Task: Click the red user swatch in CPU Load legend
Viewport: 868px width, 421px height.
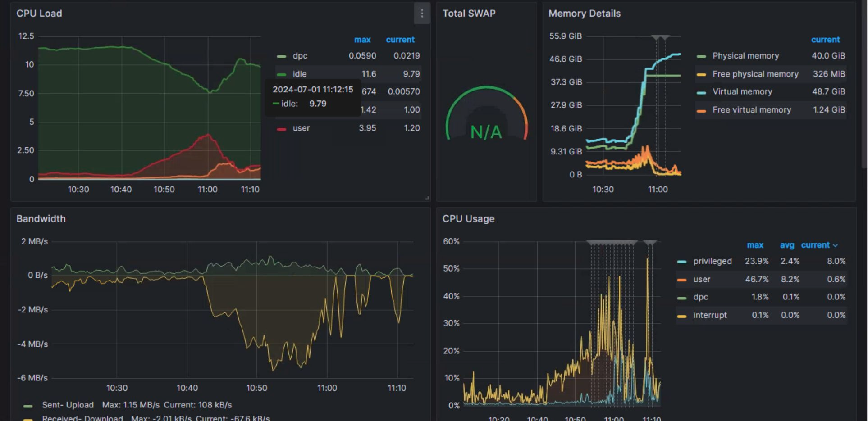Action: [x=282, y=129]
